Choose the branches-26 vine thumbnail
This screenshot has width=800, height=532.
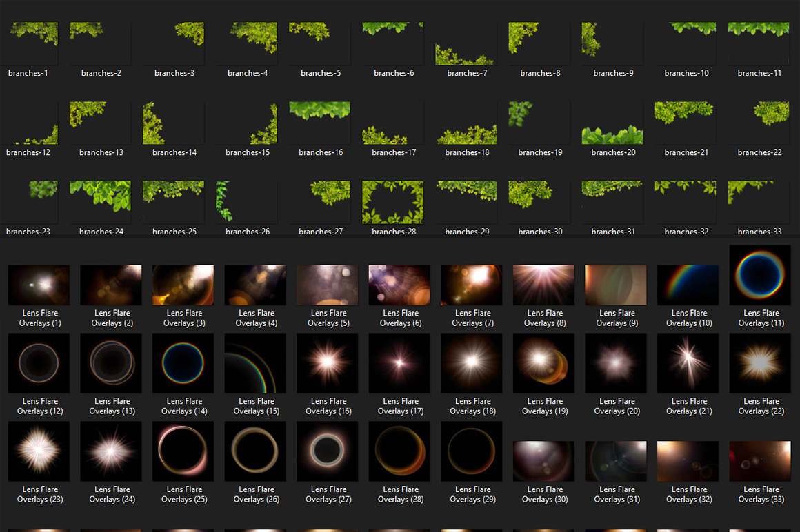click(247, 202)
